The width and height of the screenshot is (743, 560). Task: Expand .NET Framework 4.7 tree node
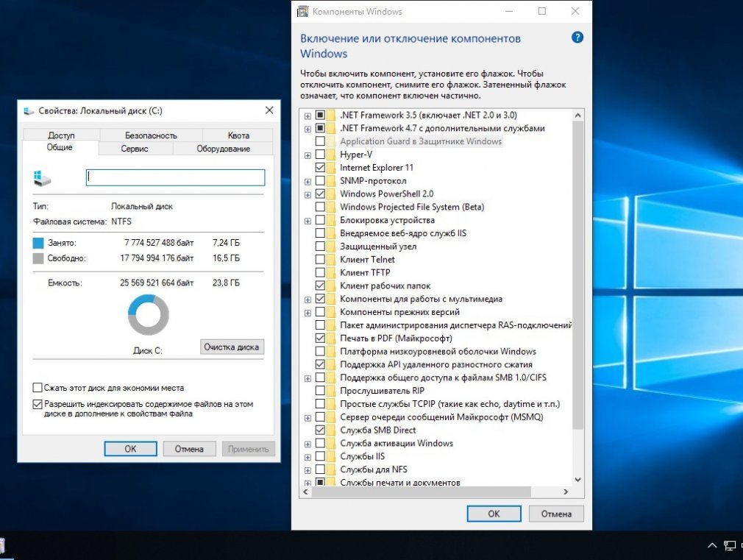pyautogui.click(x=307, y=129)
